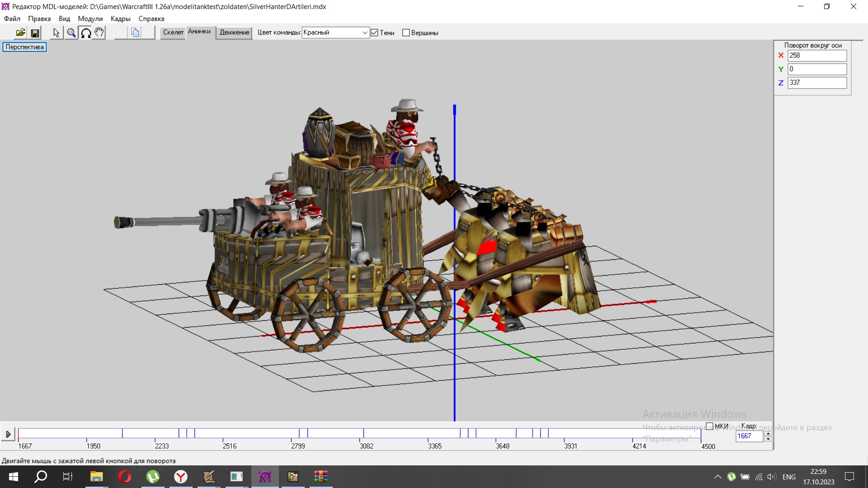Select the magnifier zoom tool
The image size is (868, 488).
pyautogui.click(x=71, y=33)
